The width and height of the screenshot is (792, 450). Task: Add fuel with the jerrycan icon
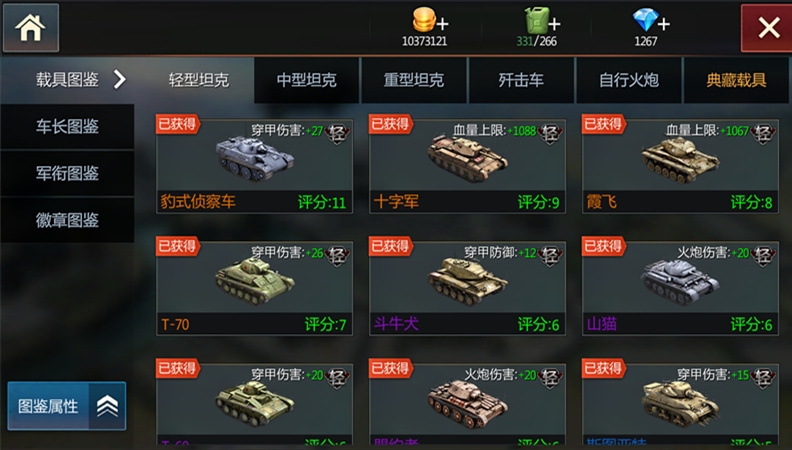coord(542,21)
